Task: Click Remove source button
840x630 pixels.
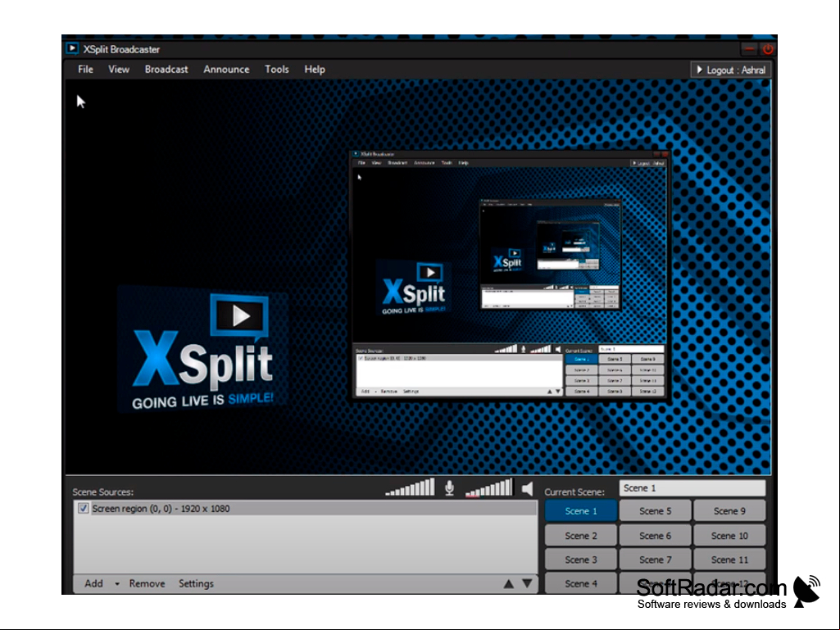Action: click(147, 583)
